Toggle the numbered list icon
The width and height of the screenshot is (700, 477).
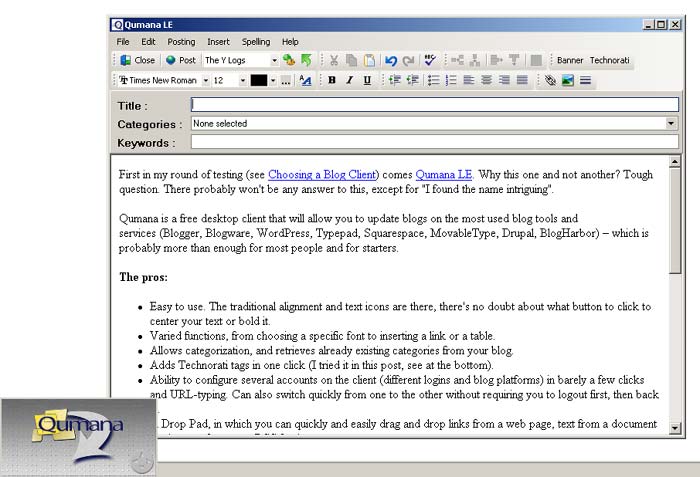click(451, 80)
